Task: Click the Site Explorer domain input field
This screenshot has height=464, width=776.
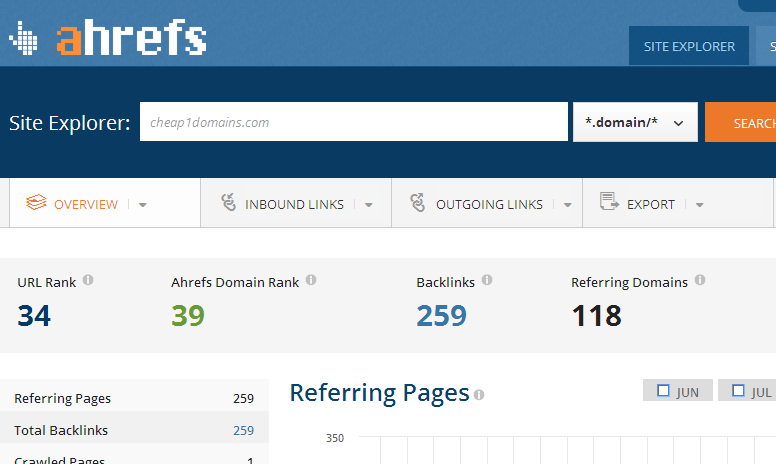Action: 353,122
